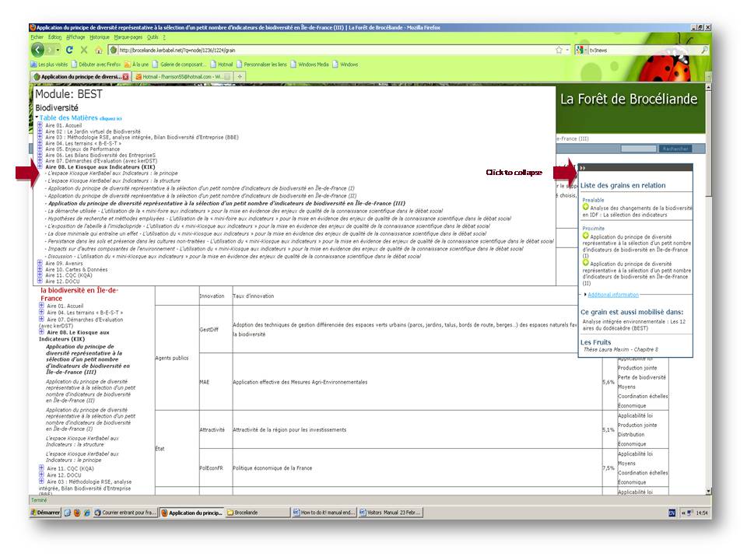The height and width of the screenshot is (560, 747).
Task: Reload the page with the refresh icon
Action: coord(69,50)
